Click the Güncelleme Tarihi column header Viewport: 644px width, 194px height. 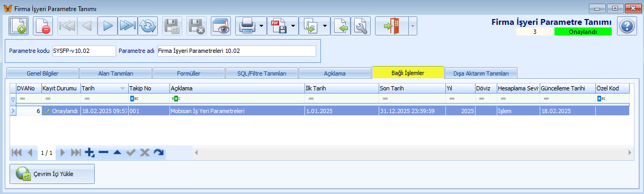(x=567, y=88)
